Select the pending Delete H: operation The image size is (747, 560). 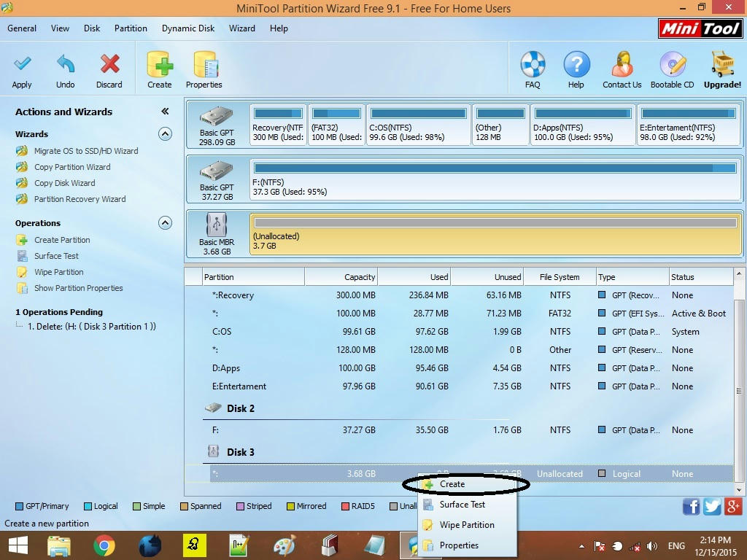pyautogui.click(x=91, y=327)
